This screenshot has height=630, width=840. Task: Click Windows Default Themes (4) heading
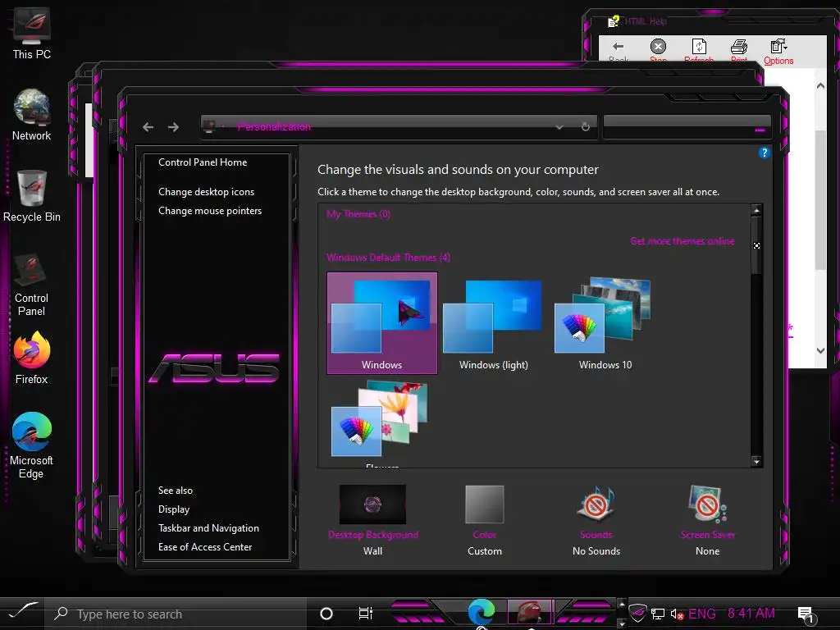tap(388, 257)
